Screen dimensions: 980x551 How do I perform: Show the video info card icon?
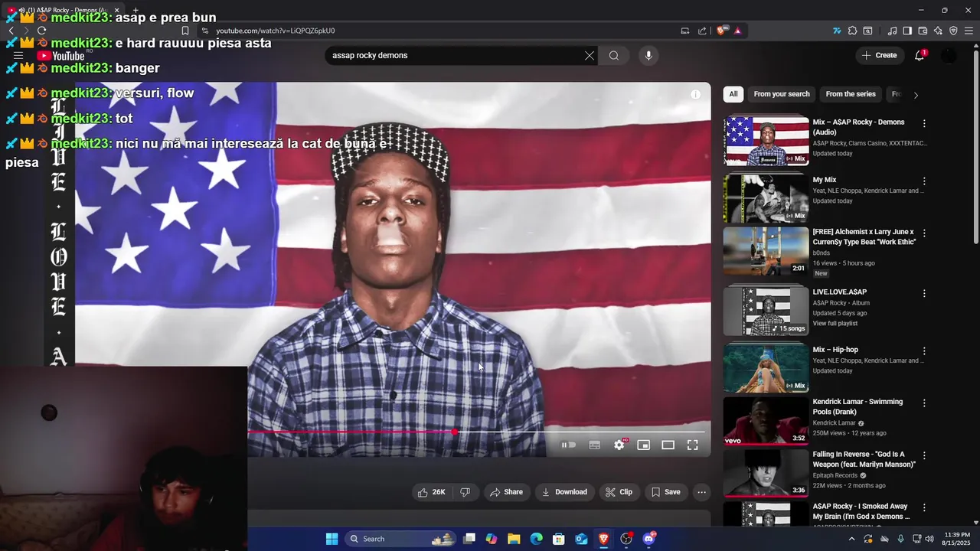pos(695,94)
